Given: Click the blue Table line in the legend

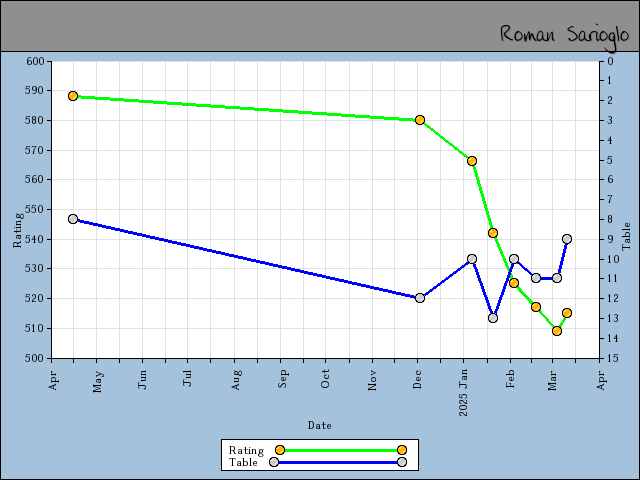Looking at the screenshot, I should click(x=338, y=462).
